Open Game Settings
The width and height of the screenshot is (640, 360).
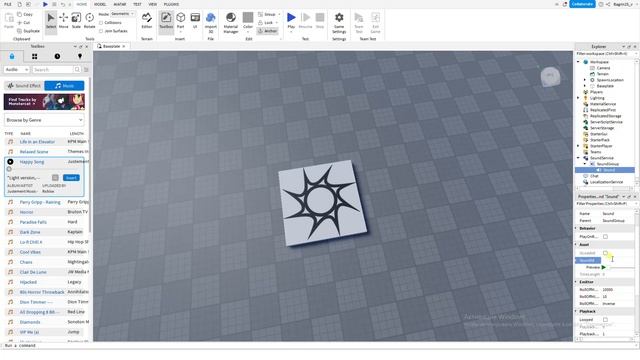click(x=339, y=22)
